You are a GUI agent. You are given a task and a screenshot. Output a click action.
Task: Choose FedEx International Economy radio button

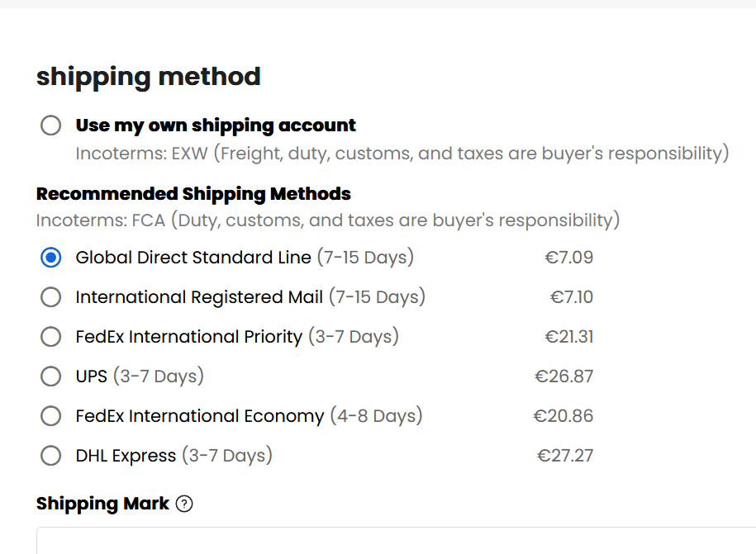point(50,416)
